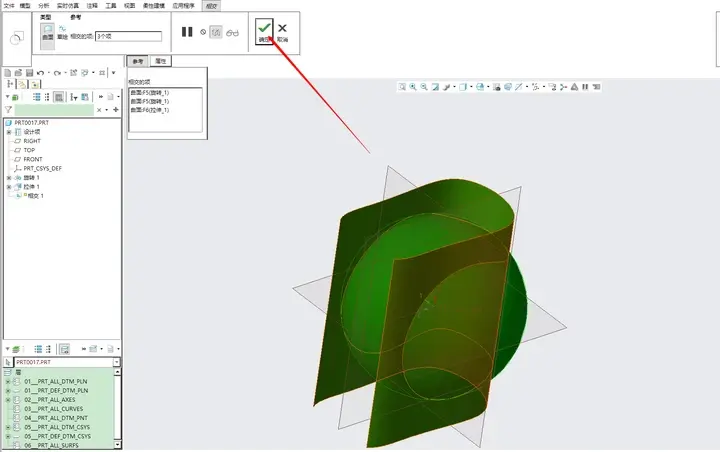Click the undo arrow icon

click(x=40, y=73)
